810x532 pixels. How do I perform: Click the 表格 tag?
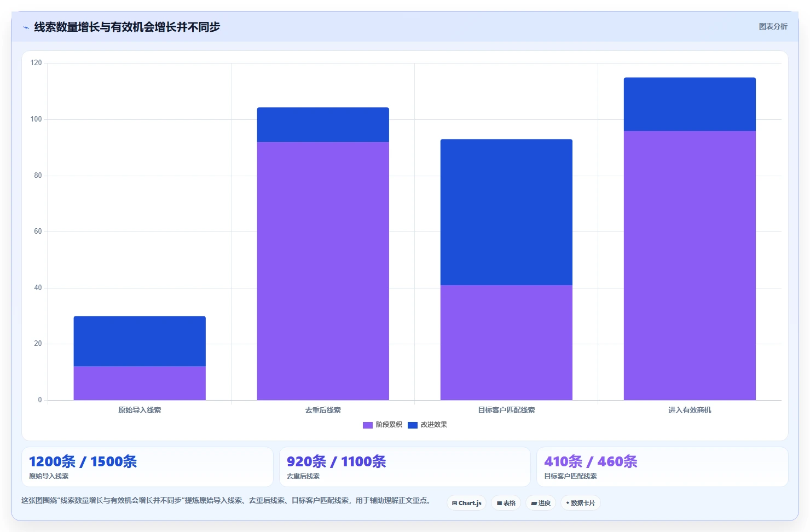pos(506,503)
